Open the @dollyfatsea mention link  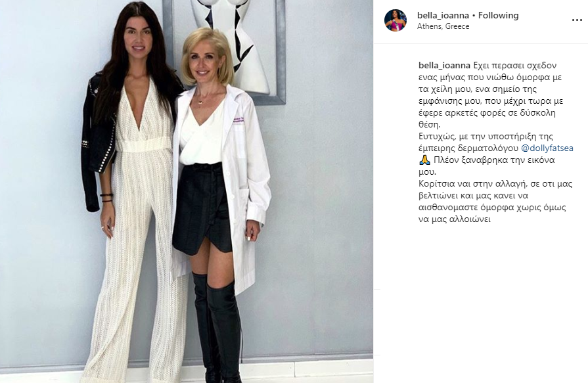(547, 148)
